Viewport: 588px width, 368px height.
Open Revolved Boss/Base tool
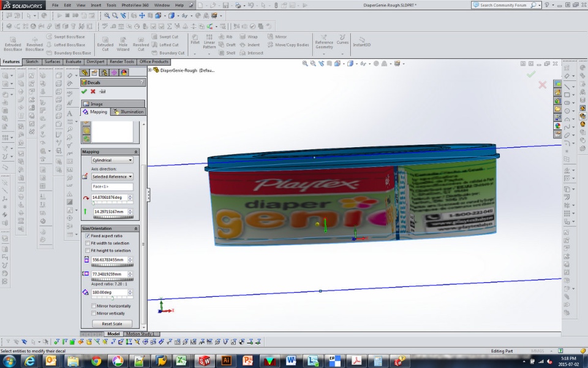pos(34,44)
